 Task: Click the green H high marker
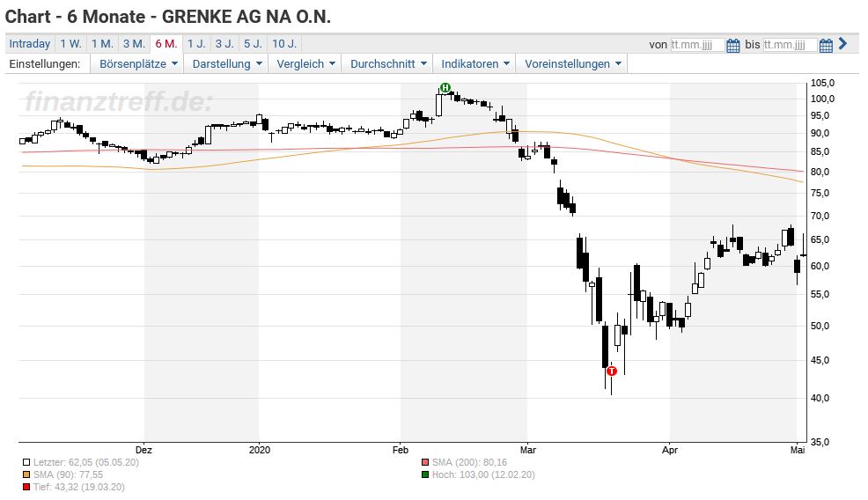(445, 87)
